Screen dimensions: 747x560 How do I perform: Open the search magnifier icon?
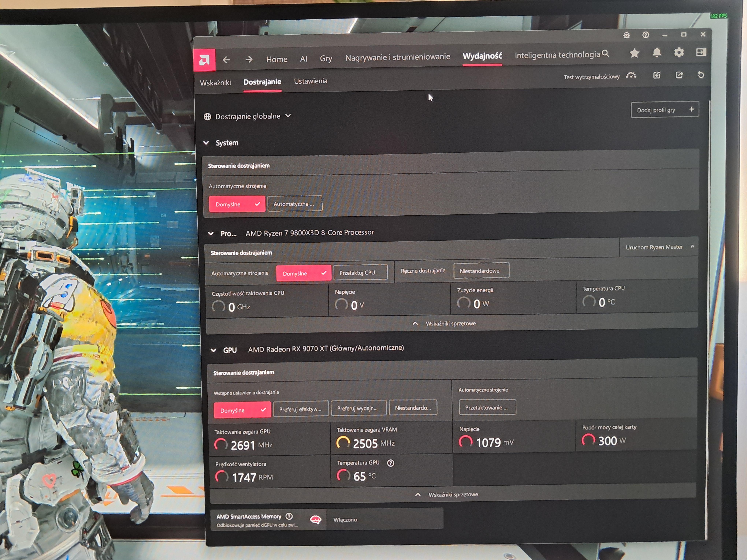point(605,53)
